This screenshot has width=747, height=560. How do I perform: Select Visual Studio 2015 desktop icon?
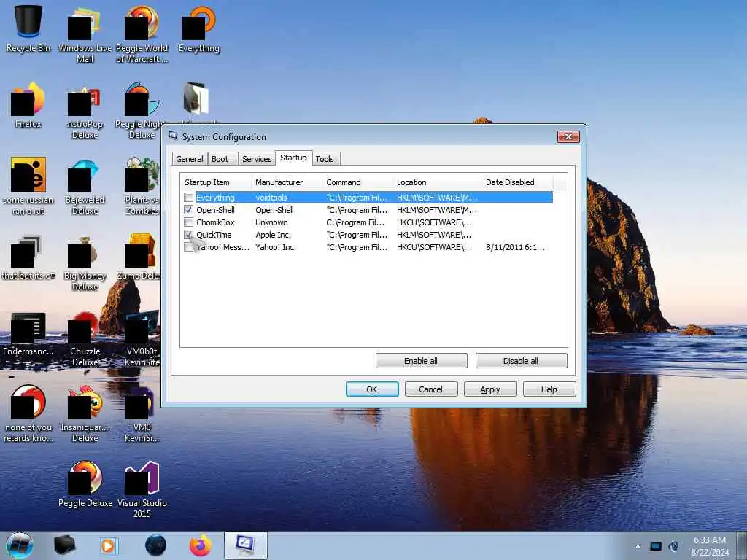click(142, 489)
